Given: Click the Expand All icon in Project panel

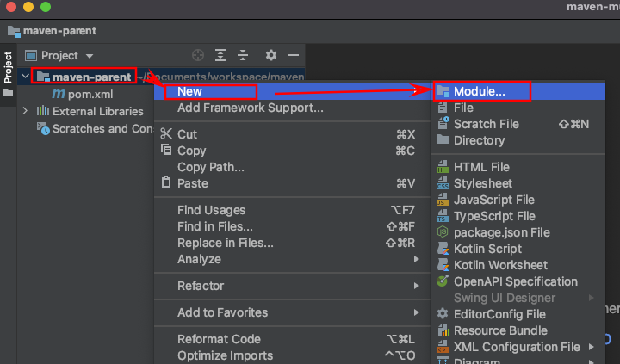Looking at the screenshot, I should pos(220,55).
